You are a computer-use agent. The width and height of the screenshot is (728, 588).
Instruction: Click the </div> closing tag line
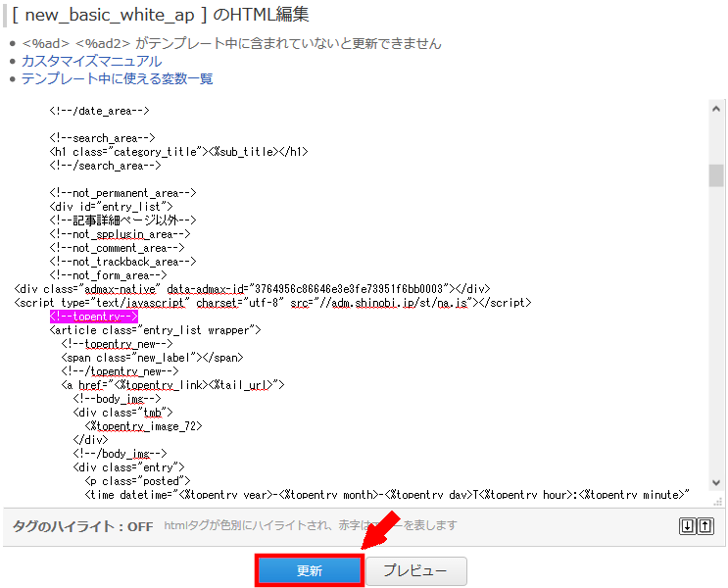90,440
